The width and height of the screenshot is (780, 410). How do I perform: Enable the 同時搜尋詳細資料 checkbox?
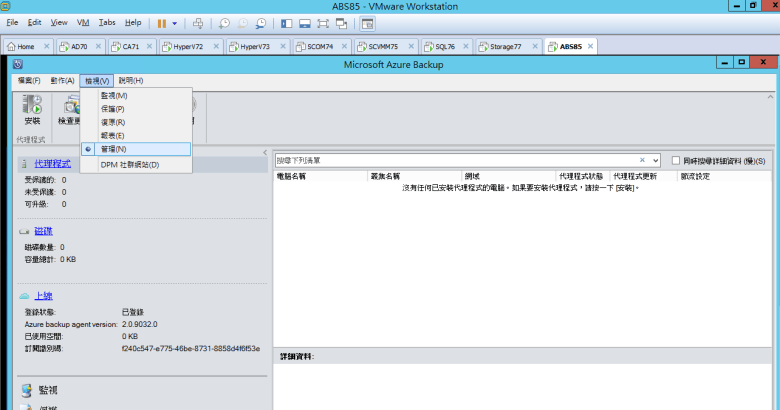pos(677,160)
